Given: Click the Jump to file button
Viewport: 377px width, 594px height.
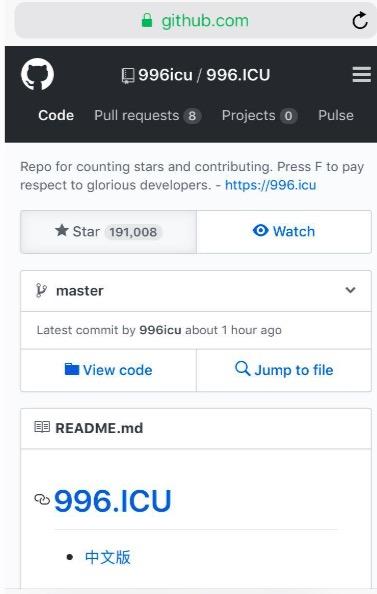Looking at the screenshot, I should tap(284, 370).
